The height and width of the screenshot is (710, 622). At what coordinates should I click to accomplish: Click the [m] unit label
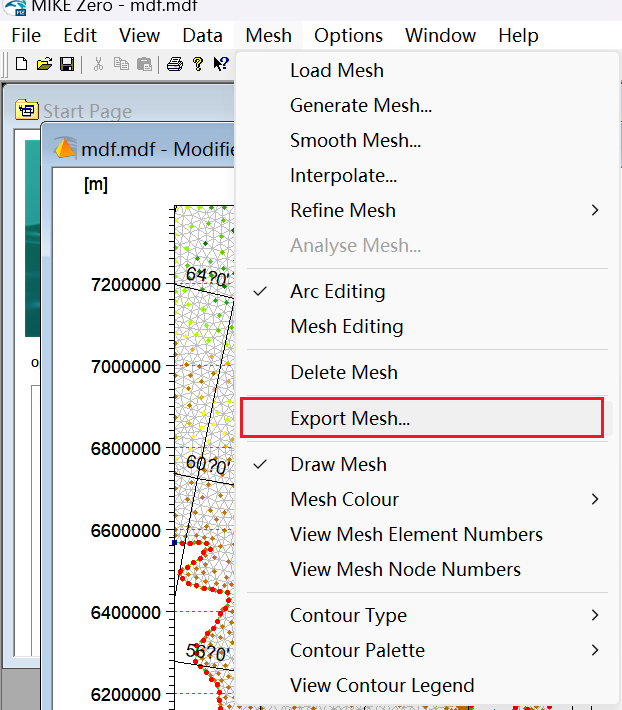[96, 185]
